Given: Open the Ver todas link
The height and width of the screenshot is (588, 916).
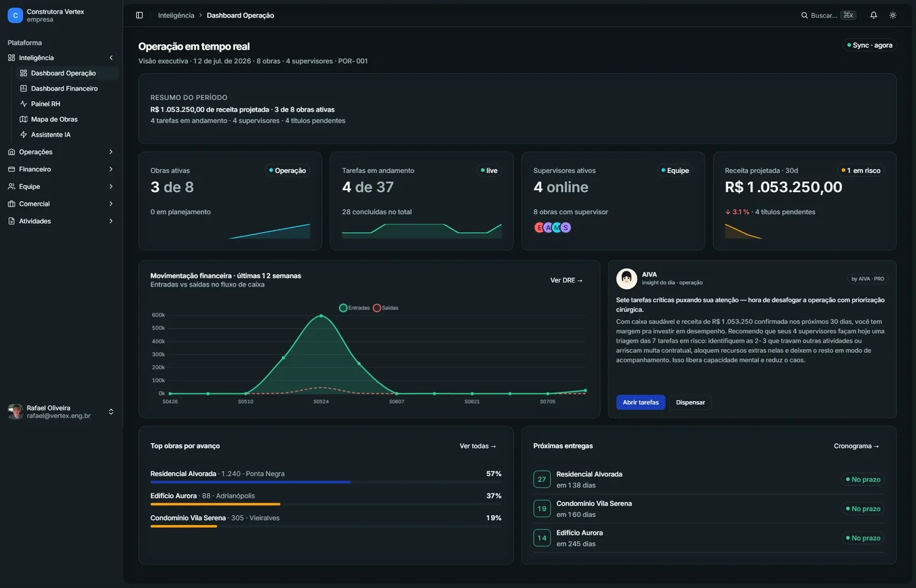Looking at the screenshot, I should pyautogui.click(x=478, y=446).
